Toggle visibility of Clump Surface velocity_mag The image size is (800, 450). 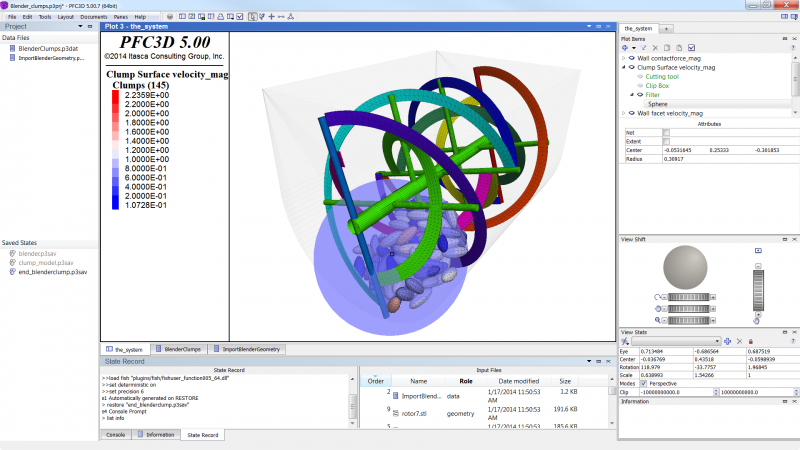[632, 67]
